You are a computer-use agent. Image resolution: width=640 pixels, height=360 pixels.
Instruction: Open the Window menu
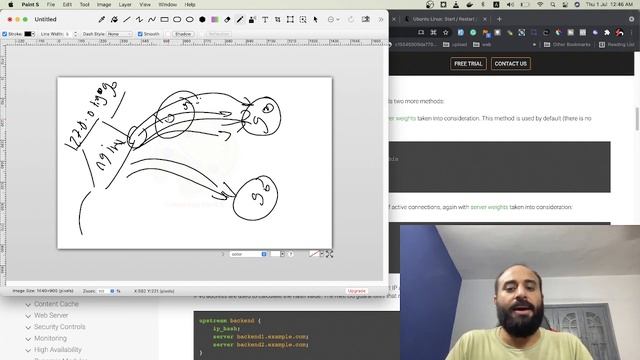(x=167, y=4)
